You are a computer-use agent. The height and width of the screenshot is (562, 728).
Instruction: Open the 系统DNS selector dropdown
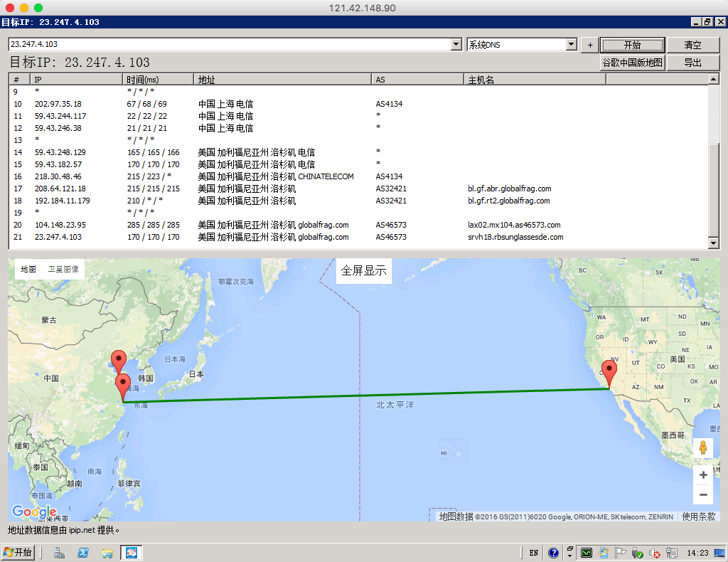pos(572,45)
